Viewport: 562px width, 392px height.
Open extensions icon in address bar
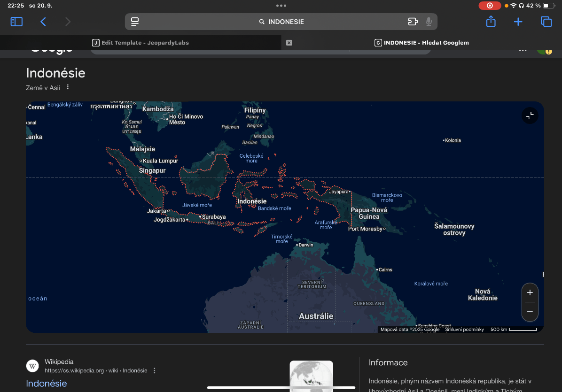[413, 22]
